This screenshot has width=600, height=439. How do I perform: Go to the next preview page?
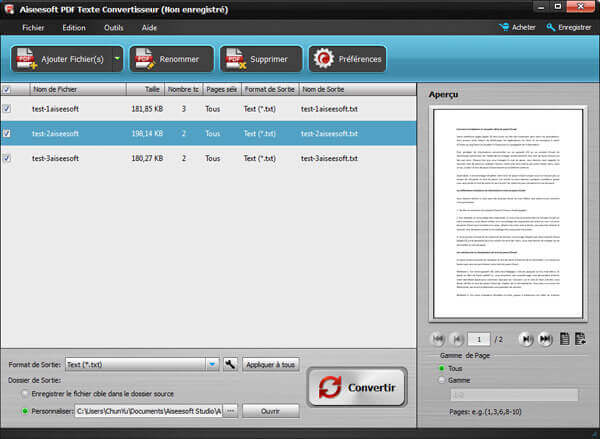tap(526, 339)
